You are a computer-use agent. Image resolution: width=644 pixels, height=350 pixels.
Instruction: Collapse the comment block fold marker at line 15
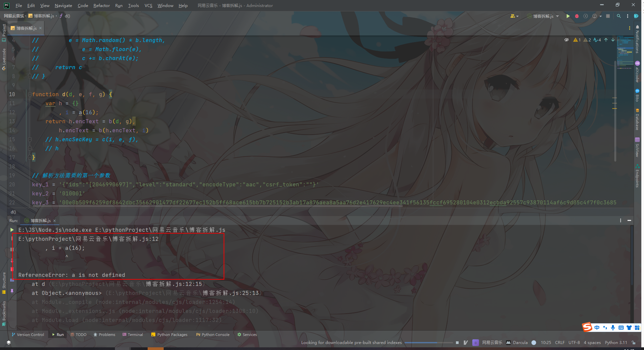pos(30,140)
